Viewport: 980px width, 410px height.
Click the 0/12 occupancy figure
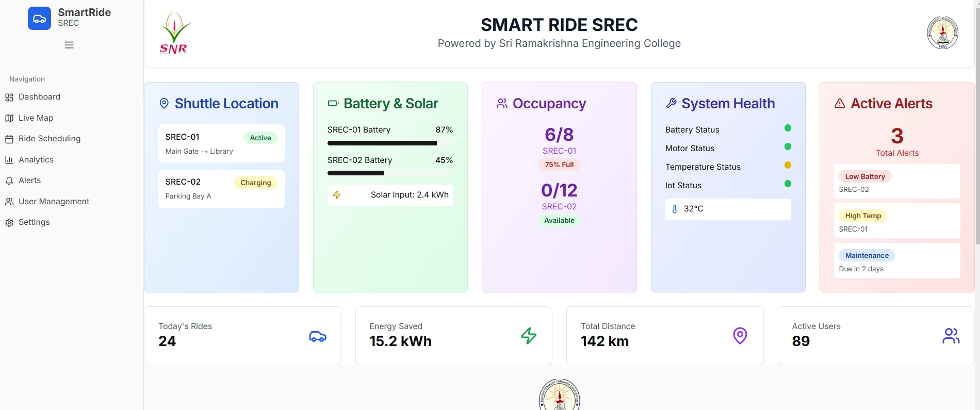[x=559, y=190]
